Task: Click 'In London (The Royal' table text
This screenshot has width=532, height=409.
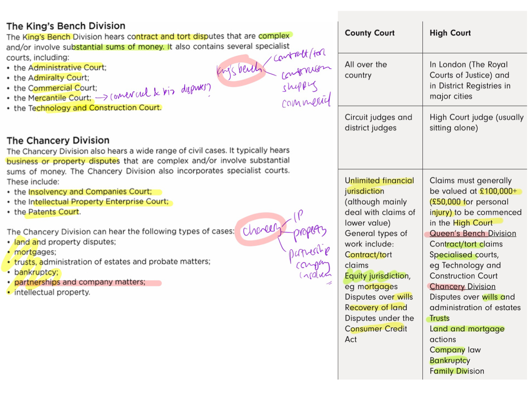Action: [469, 65]
